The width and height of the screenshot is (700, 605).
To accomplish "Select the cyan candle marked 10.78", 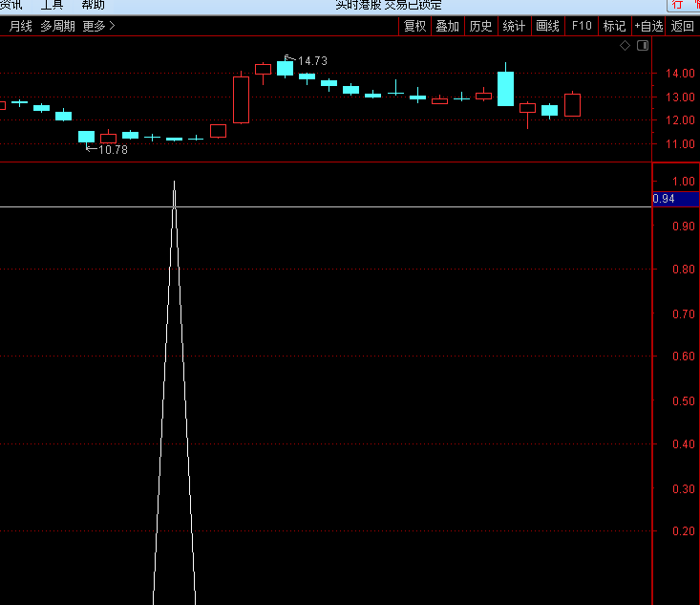I will (86, 137).
